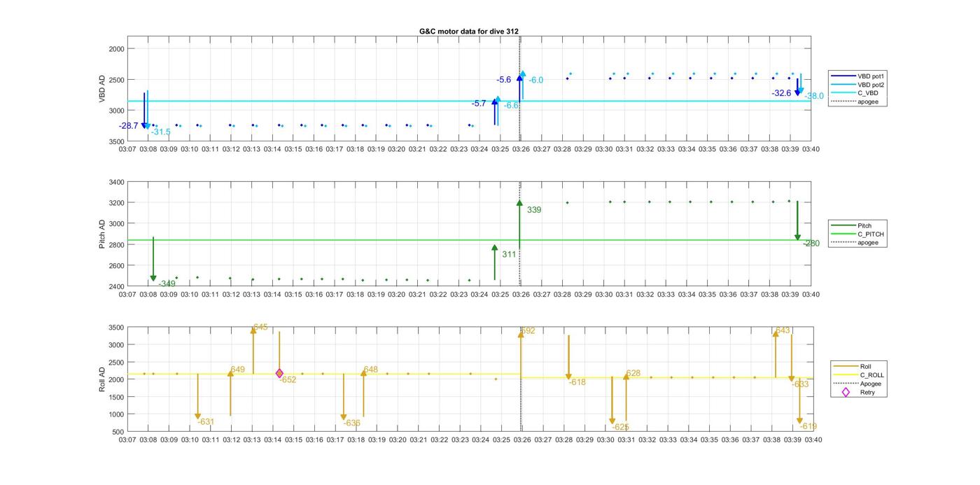Click the "-349" Pitch data label
Viewport: 980px width, 485px height.
(167, 283)
